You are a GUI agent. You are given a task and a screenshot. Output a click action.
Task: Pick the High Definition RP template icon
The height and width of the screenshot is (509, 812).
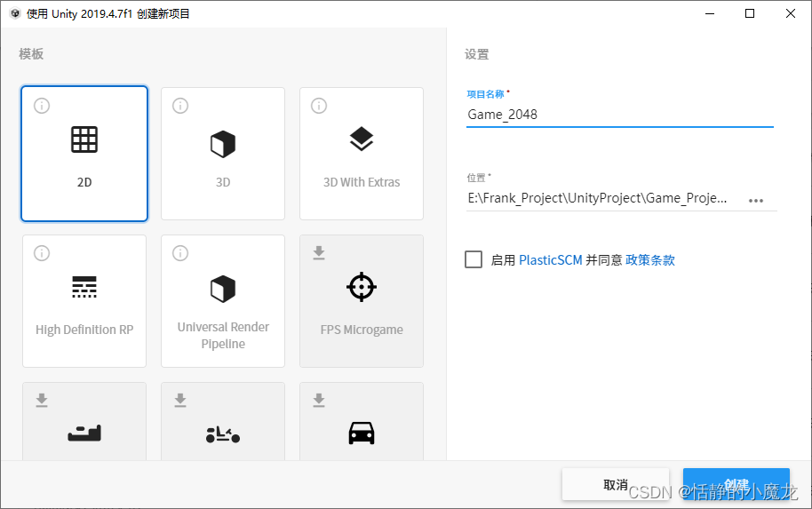(x=84, y=287)
